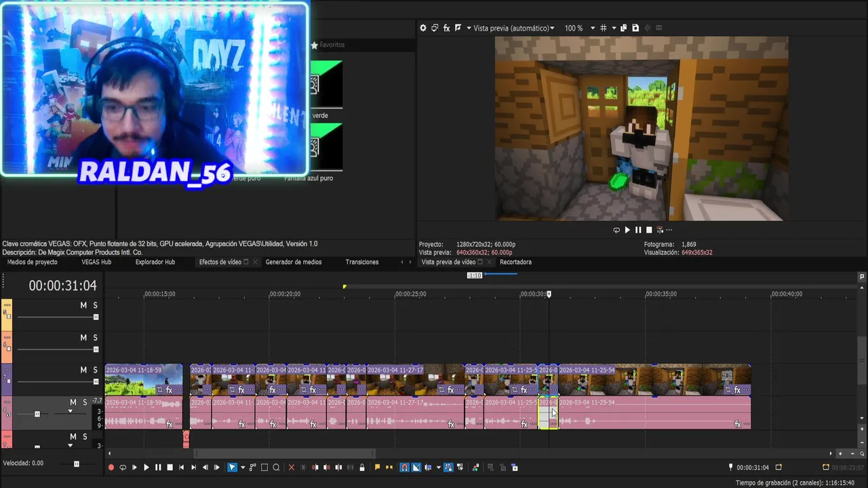This screenshot has height=488, width=868.
Task: Open 'Explorador Hub' tab
Action: click(155, 262)
